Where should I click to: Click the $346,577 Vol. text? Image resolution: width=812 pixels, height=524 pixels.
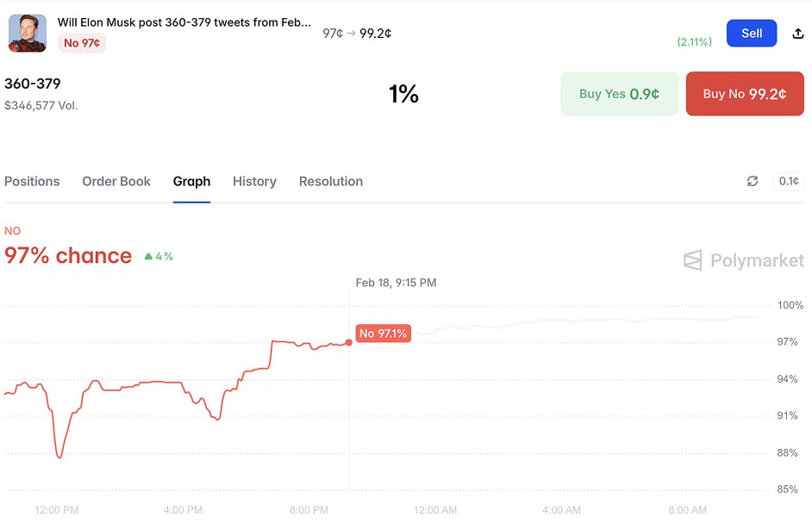[41, 105]
